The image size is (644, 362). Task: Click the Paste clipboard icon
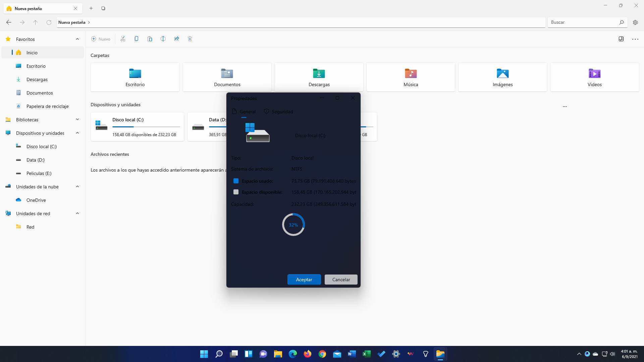[x=150, y=39]
